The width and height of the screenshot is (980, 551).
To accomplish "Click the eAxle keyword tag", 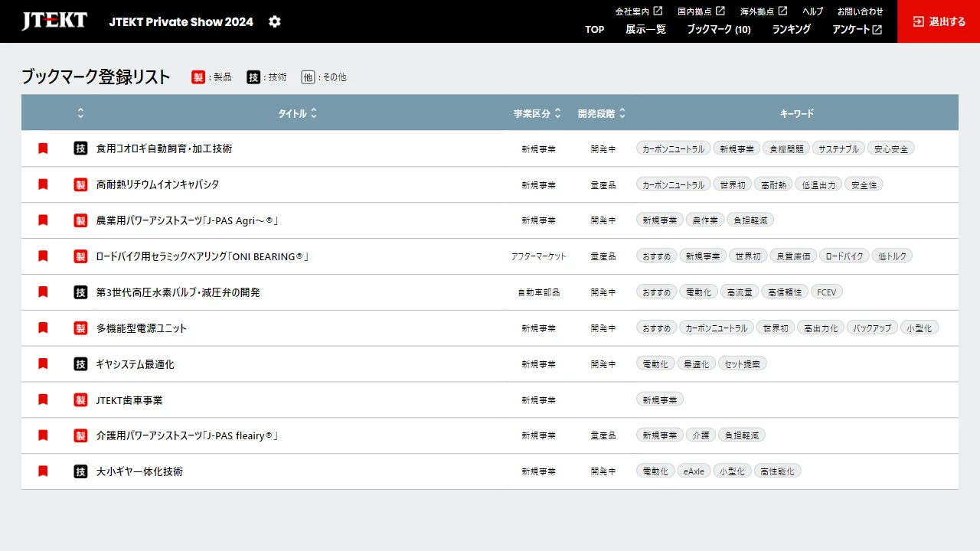I will click(694, 471).
